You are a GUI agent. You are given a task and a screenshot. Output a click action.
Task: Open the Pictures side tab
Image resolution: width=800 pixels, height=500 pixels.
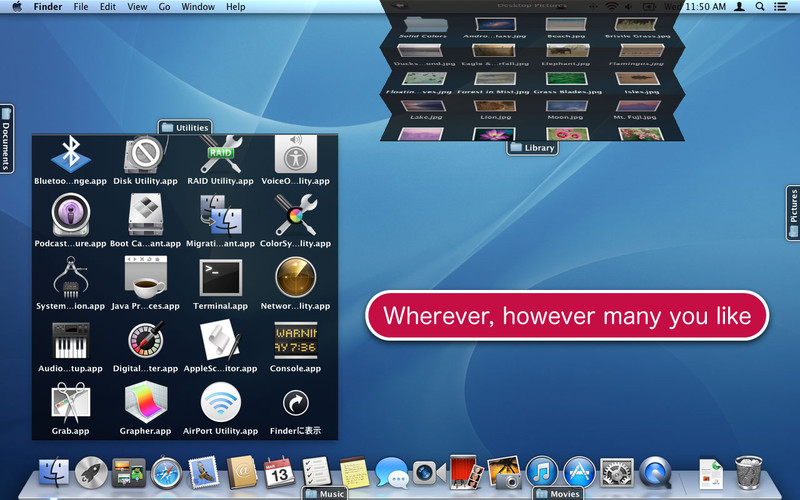click(793, 212)
